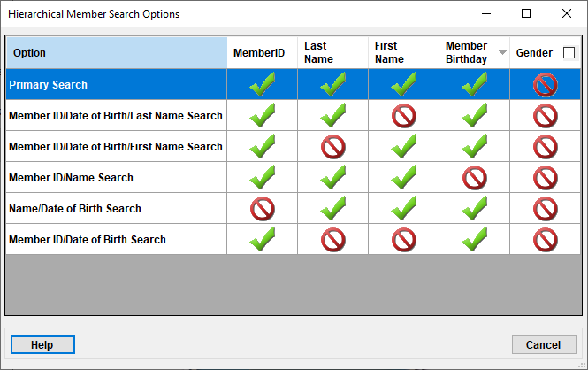Click the First Name column header
The width and height of the screenshot is (588, 370).
403,52
